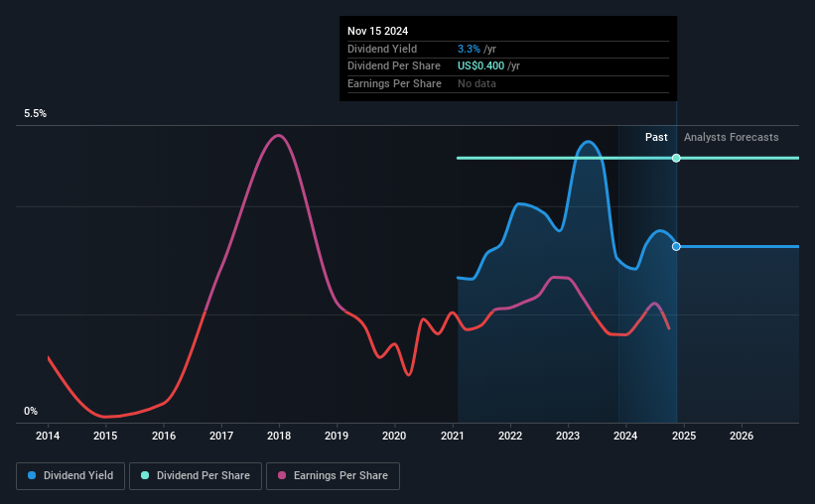
Task: Click the Past section label
Action: point(656,137)
